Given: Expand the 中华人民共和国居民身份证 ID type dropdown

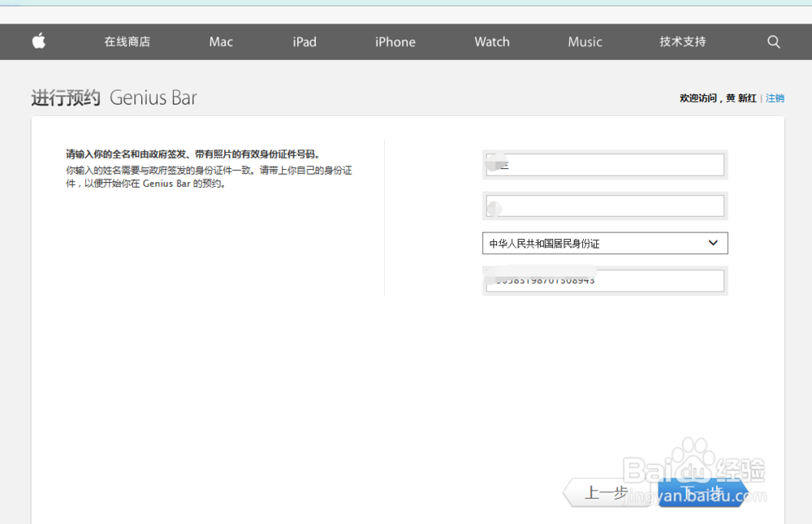Looking at the screenshot, I should (605, 243).
